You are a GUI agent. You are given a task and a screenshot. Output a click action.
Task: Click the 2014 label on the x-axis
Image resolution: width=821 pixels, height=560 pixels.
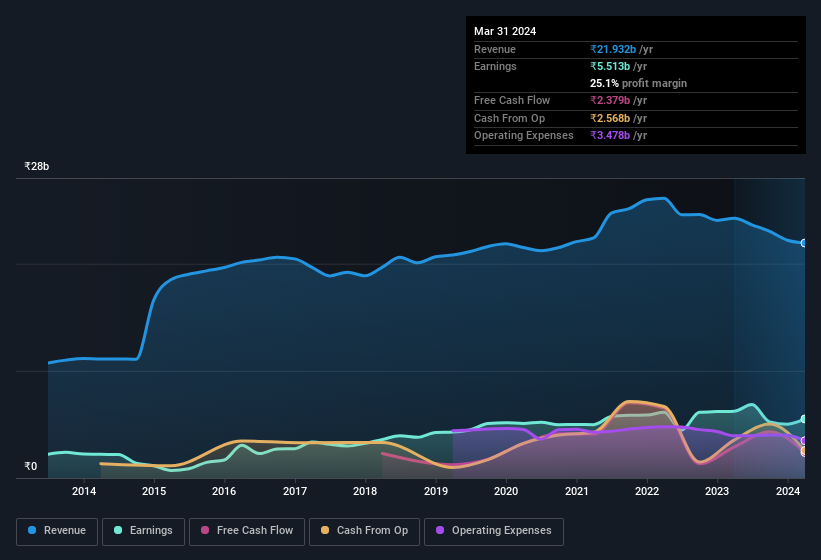click(84, 491)
